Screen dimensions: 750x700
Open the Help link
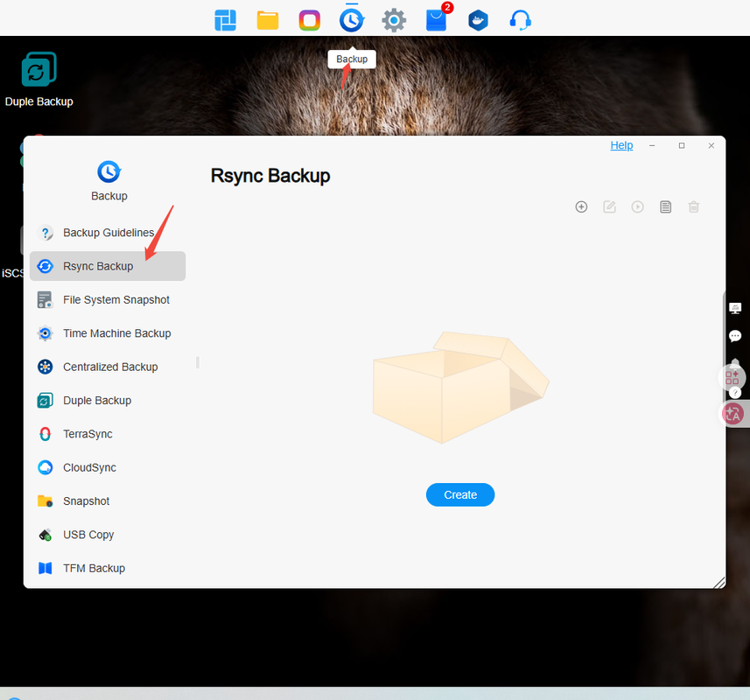click(x=621, y=145)
